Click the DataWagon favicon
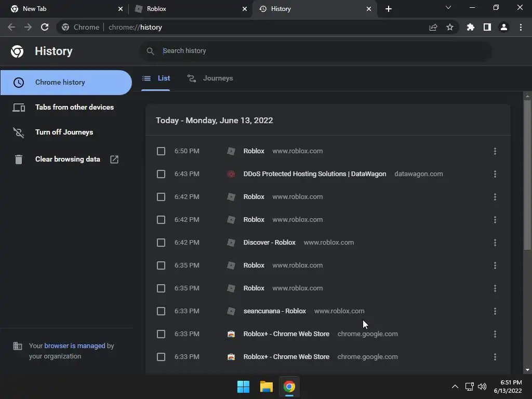The width and height of the screenshot is (532, 399). [231, 174]
